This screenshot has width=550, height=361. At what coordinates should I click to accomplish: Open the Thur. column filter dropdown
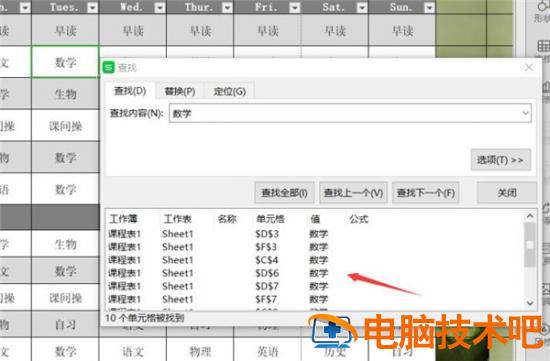coord(227,7)
